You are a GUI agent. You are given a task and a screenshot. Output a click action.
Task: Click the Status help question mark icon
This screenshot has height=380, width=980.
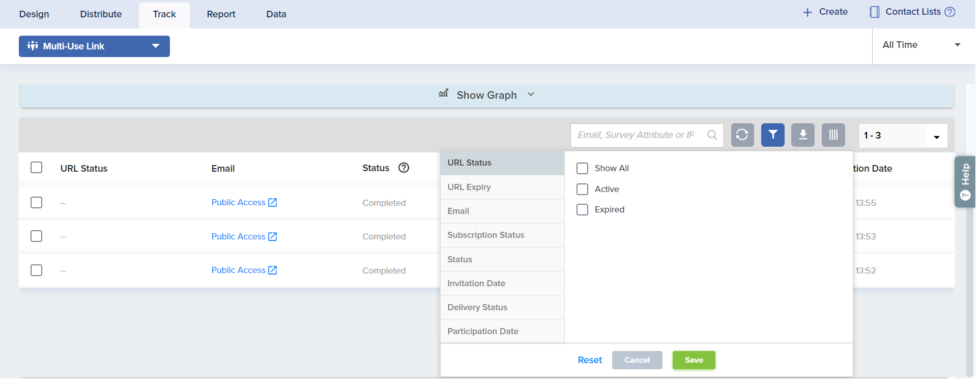click(403, 168)
